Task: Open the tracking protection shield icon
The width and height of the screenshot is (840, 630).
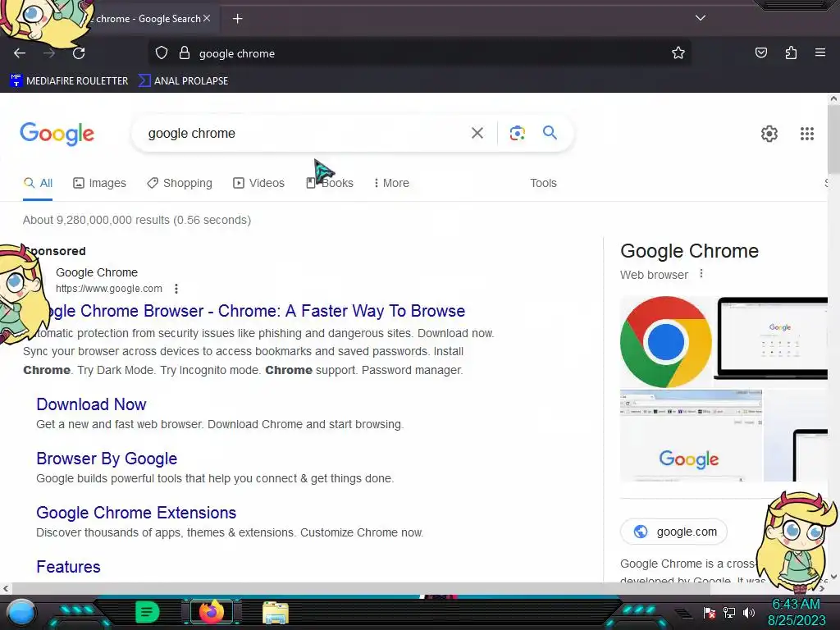Action: pos(162,53)
